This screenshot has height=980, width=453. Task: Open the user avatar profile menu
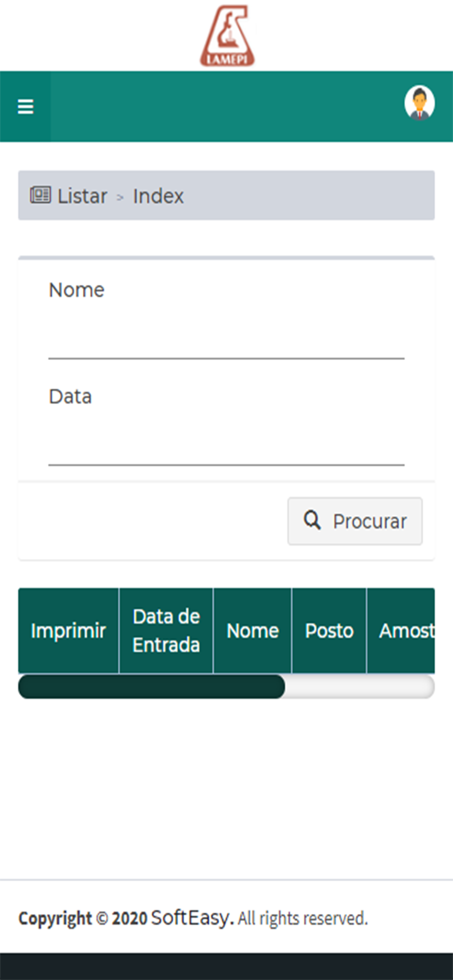pyautogui.click(x=419, y=103)
